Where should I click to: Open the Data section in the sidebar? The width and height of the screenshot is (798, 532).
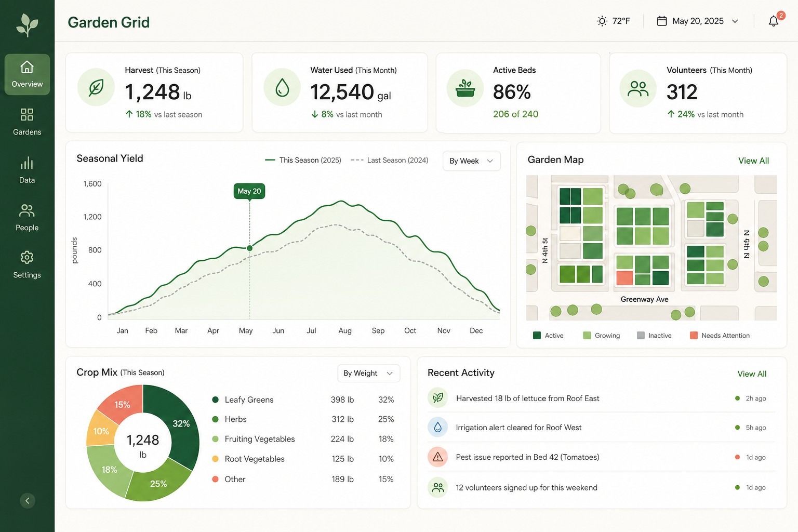(27, 170)
